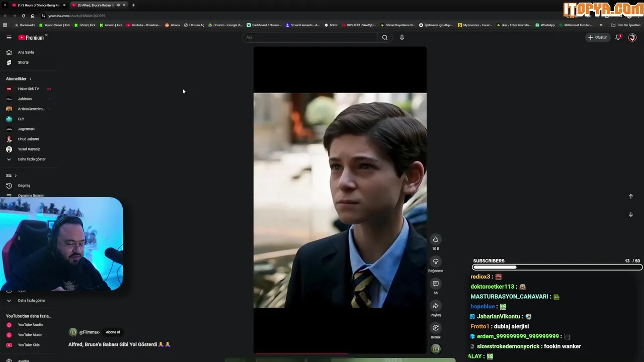Remix this Short
The width and height of the screenshot is (644, 362).
(x=436, y=328)
